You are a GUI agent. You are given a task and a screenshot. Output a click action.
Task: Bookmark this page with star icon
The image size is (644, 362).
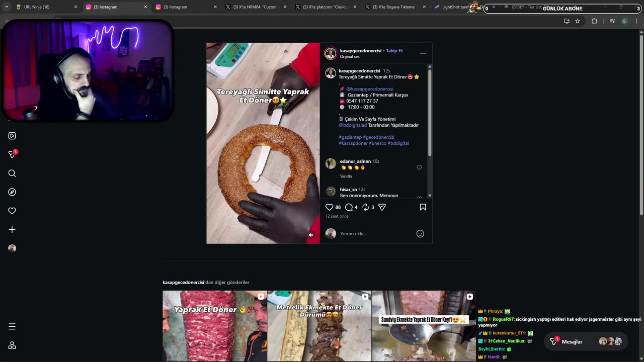578,21
